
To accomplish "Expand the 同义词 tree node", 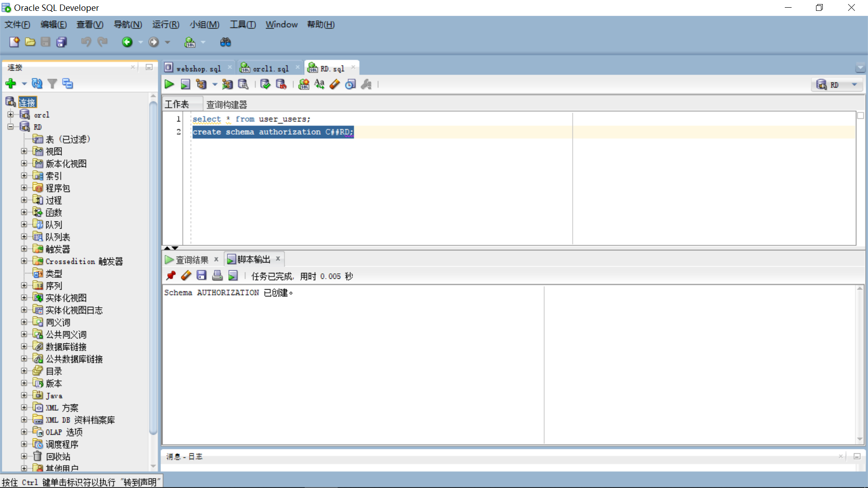I will tap(24, 322).
